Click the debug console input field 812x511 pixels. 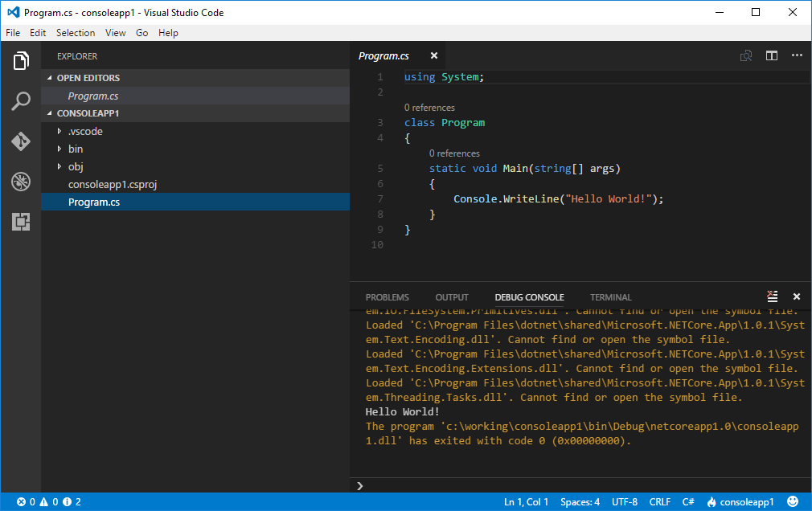tap(579, 485)
